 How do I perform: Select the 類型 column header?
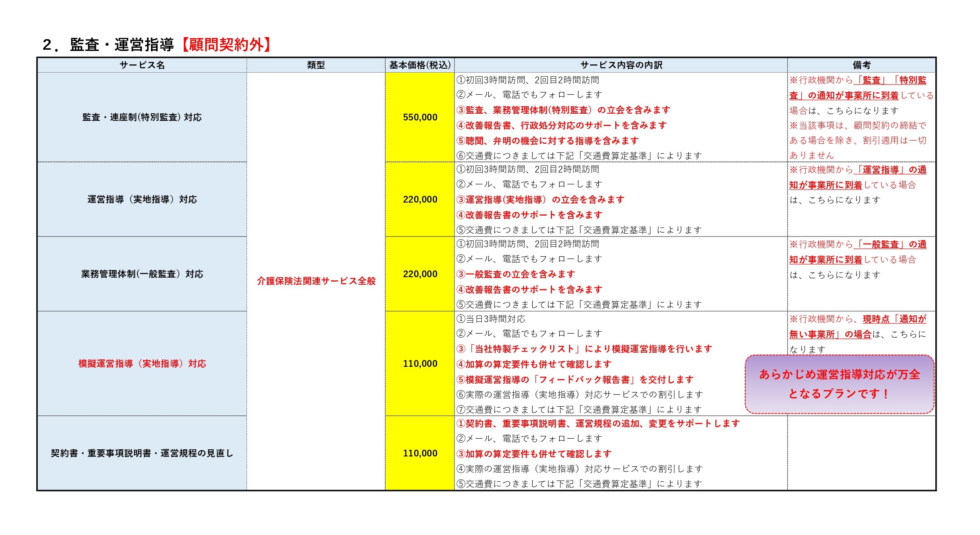click(316, 65)
